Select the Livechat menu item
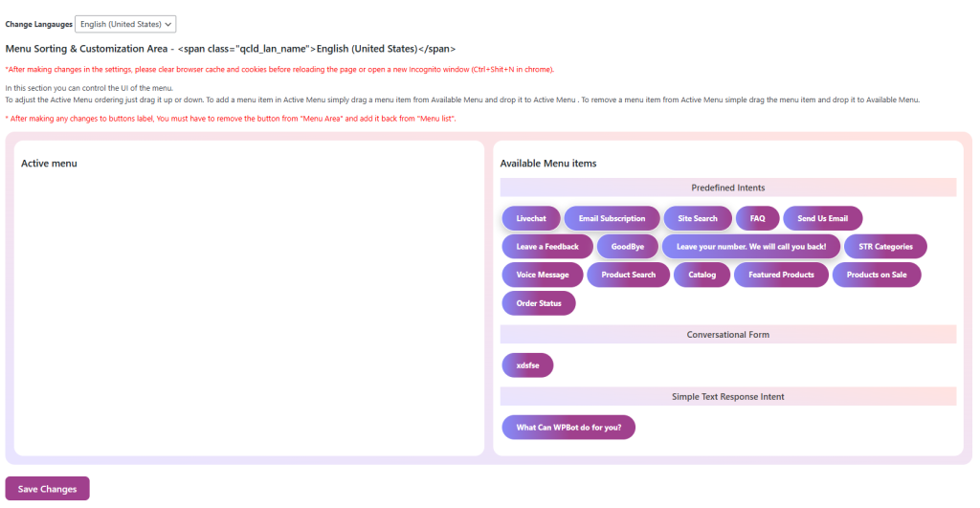This screenshot has width=980, height=508. tap(530, 218)
